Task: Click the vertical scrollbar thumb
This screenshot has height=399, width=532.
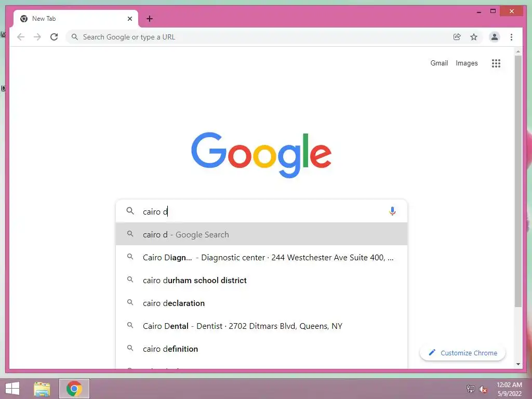Action: (518, 181)
